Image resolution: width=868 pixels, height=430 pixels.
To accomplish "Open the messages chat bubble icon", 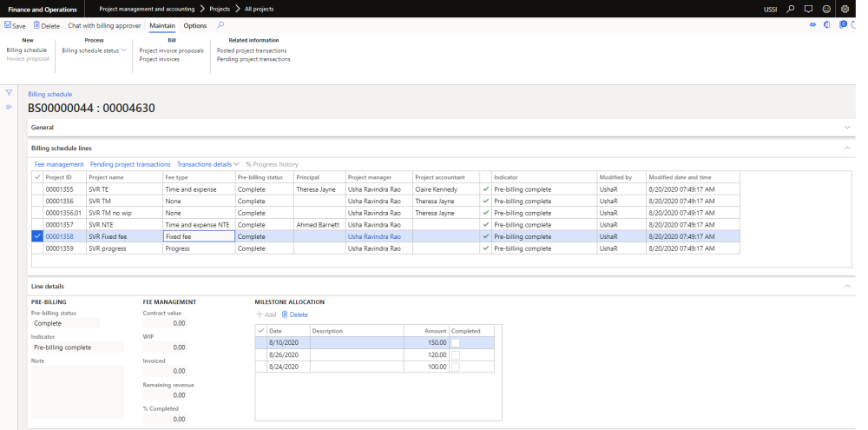I will [809, 9].
